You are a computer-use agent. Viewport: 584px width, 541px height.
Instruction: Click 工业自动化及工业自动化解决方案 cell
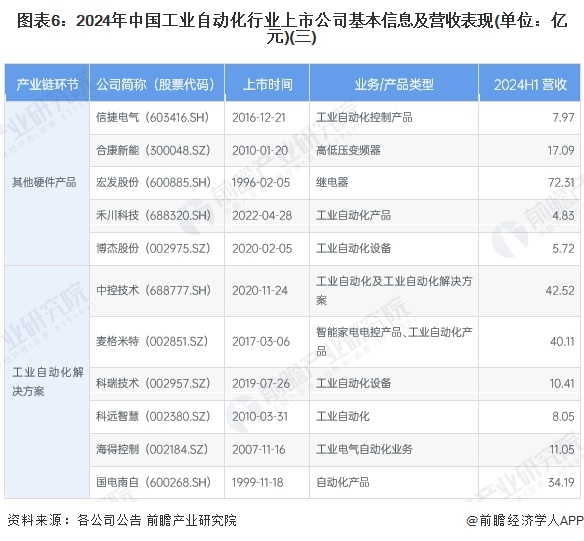pos(394,290)
